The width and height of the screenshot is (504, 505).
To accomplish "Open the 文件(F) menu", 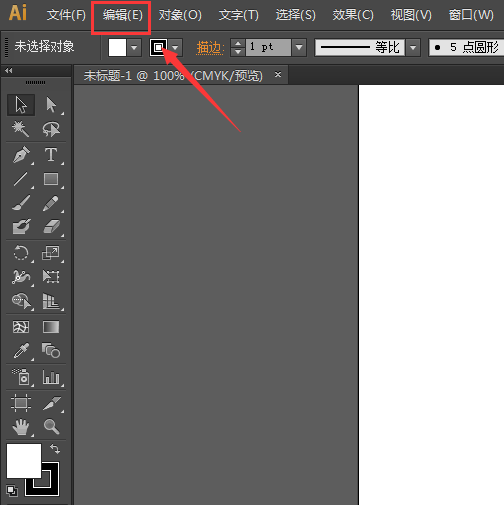I will 66,15.
